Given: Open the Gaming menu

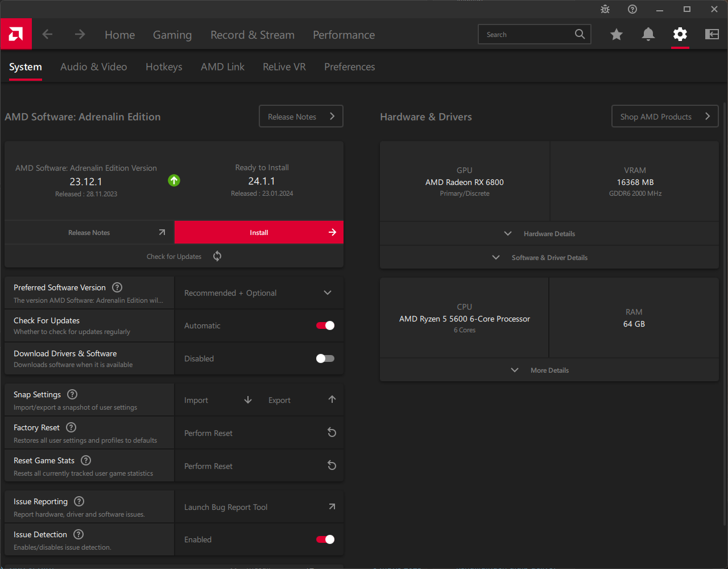Looking at the screenshot, I should (x=172, y=35).
